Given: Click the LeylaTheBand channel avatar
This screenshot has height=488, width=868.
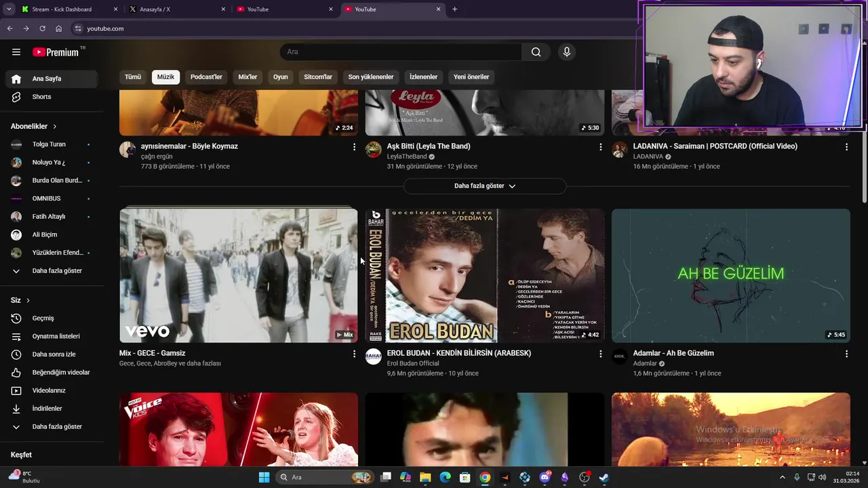Looking at the screenshot, I should click(374, 150).
